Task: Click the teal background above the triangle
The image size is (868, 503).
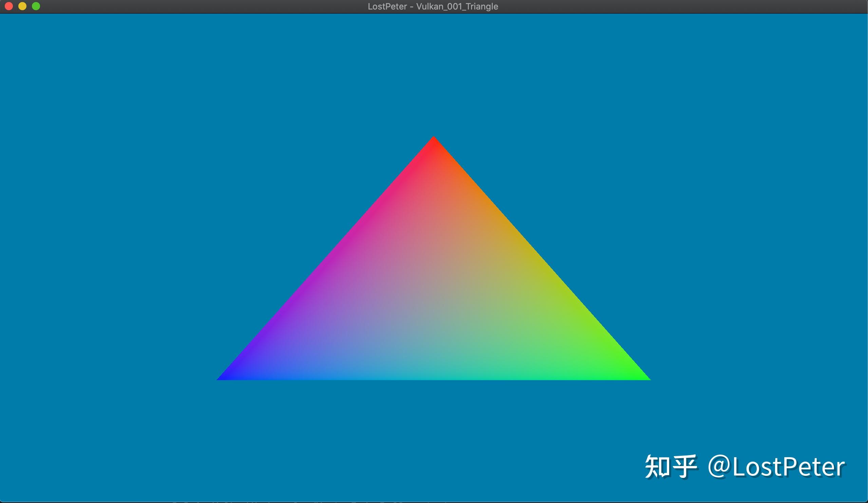Action: click(x=434, y=69)
